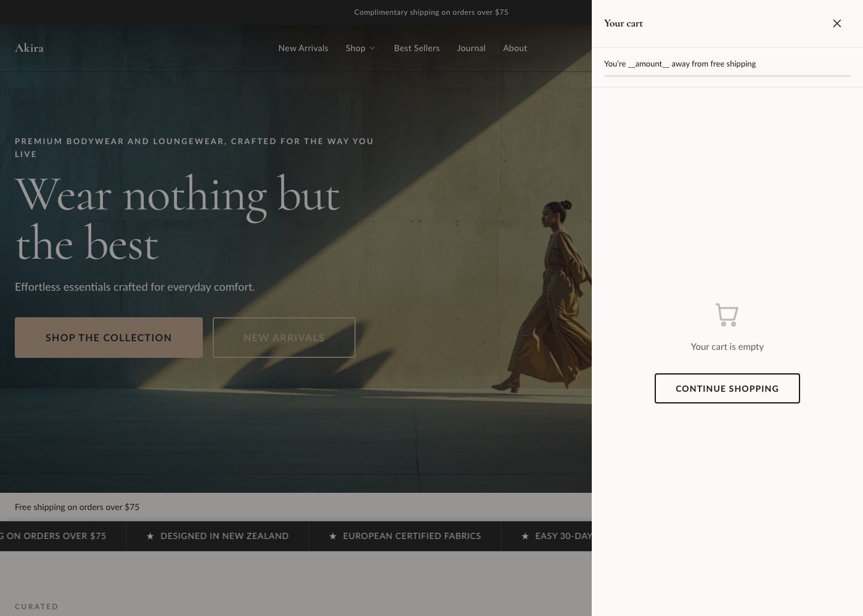
Task: Click star icon beside Easy 30-Day
Action: [x=525, y=537]
